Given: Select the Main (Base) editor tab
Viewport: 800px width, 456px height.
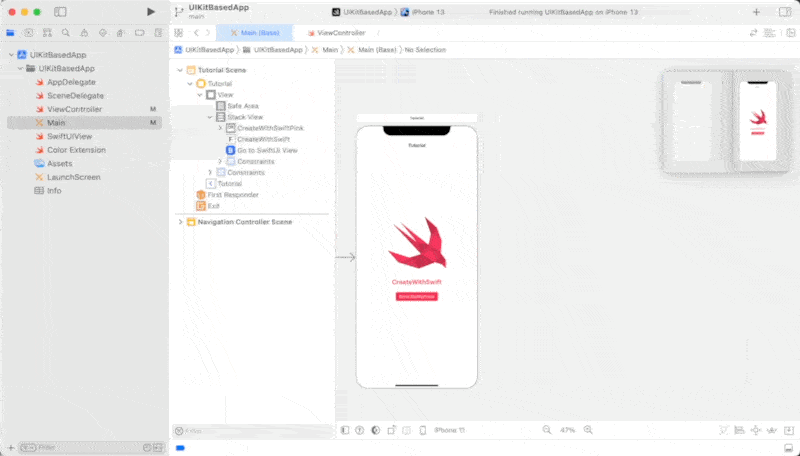Looking at the screenshot, I should [x=254, y=33].
